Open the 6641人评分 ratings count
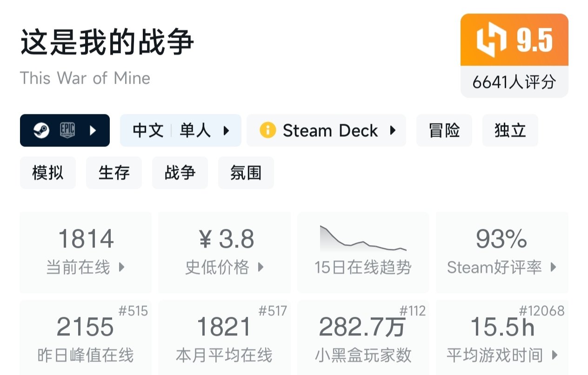This screenshot has width=588, height=375. click(x=514, y=82)
